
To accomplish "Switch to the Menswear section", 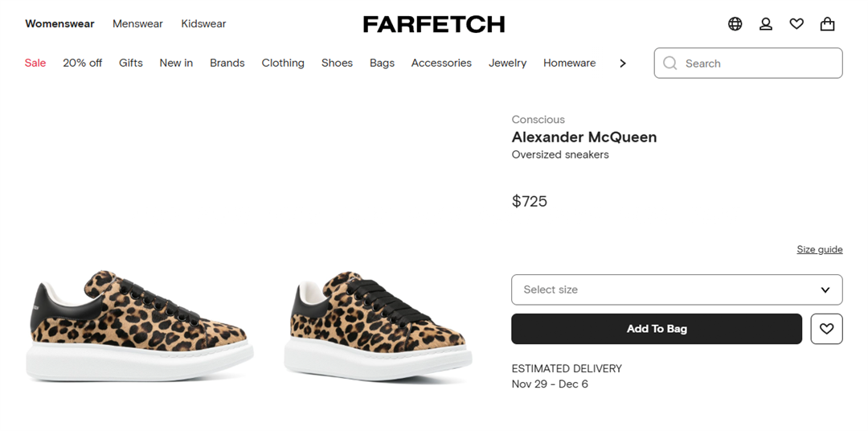I will pos(137,24).
